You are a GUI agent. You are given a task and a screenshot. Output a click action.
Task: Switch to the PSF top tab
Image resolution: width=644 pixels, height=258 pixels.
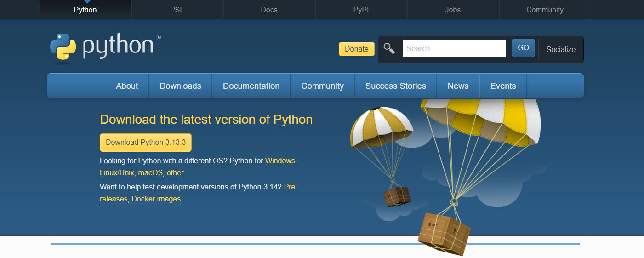click(177, 10)
